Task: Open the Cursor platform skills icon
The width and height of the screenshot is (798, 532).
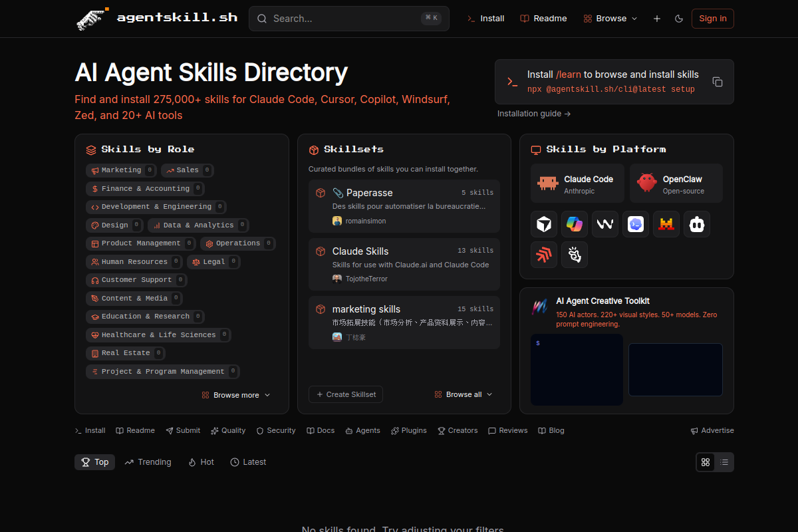Action: (544, 224)
